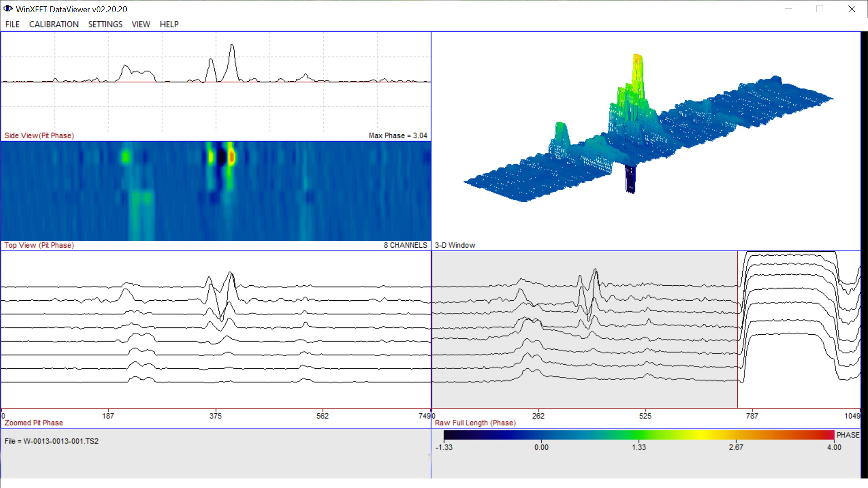Click the dark blue downward spike in 3-D Window
The image size is (868, 488).
point(630,179)
